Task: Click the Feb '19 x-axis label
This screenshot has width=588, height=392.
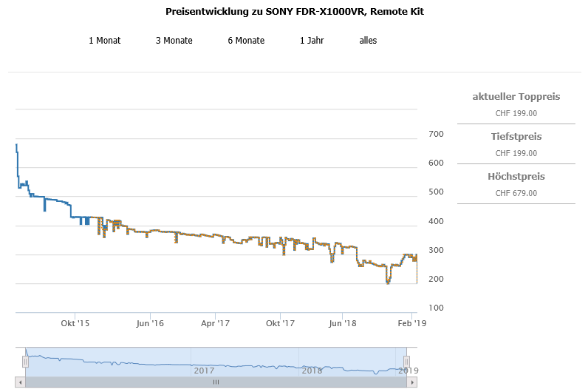Action: click(x=412, y=323)
